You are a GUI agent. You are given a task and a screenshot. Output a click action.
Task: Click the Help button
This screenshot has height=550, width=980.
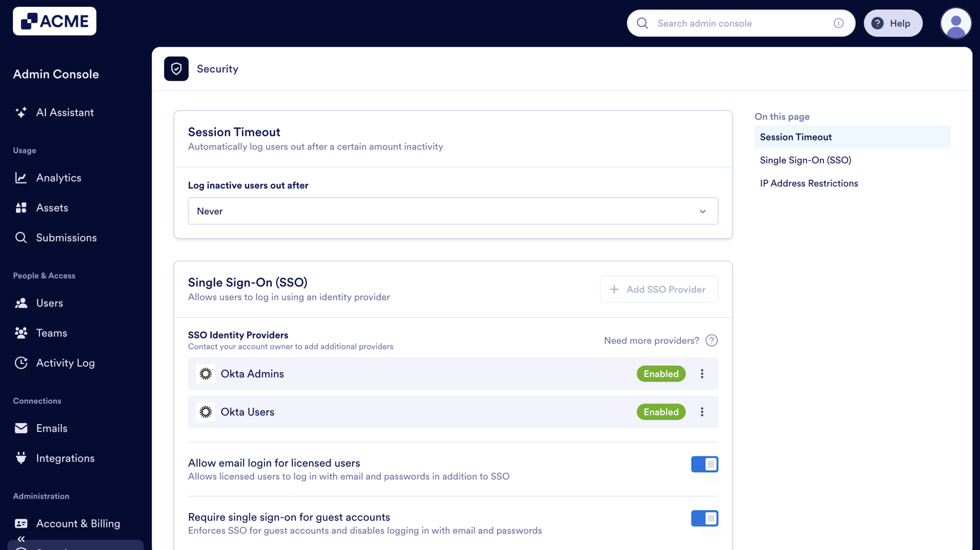[893, 23]
